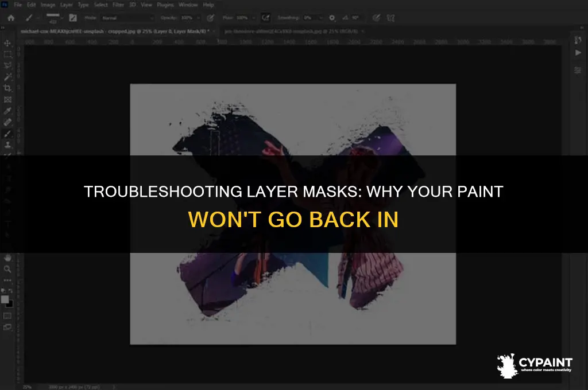Screen dimensions: 588x390
Task: Select the Lasso tool
Action: [7, 65]
